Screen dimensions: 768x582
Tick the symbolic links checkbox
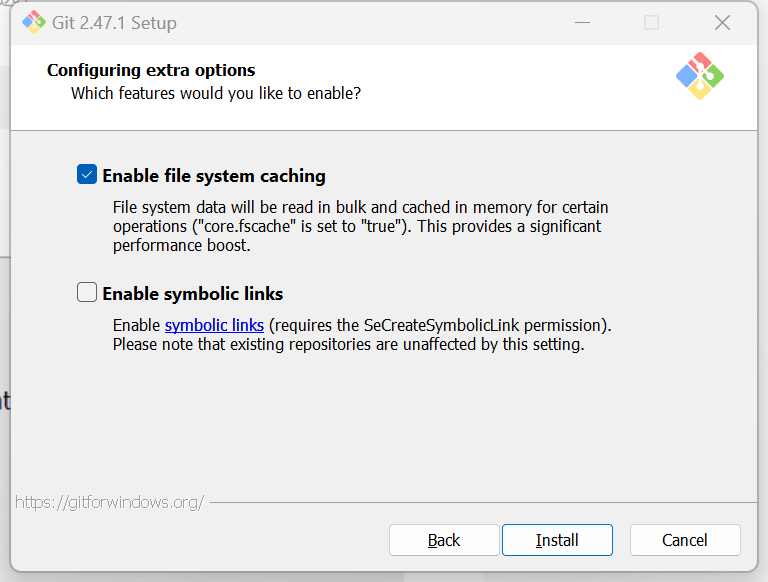point(87,293)
